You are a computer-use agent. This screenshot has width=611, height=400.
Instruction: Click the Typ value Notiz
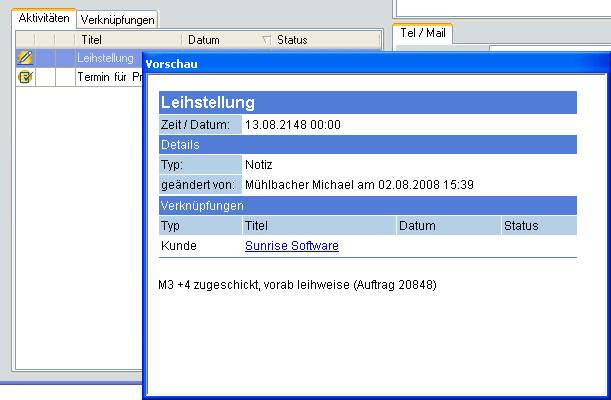(259, 165)
